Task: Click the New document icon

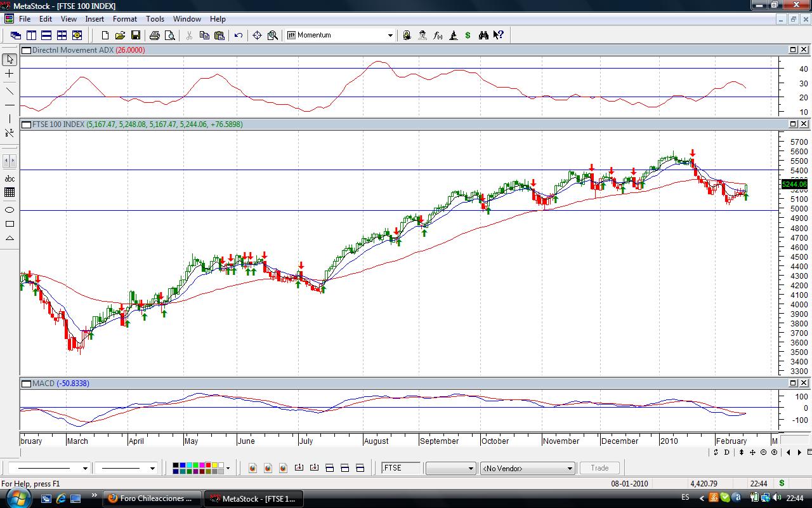Action: 105,36
